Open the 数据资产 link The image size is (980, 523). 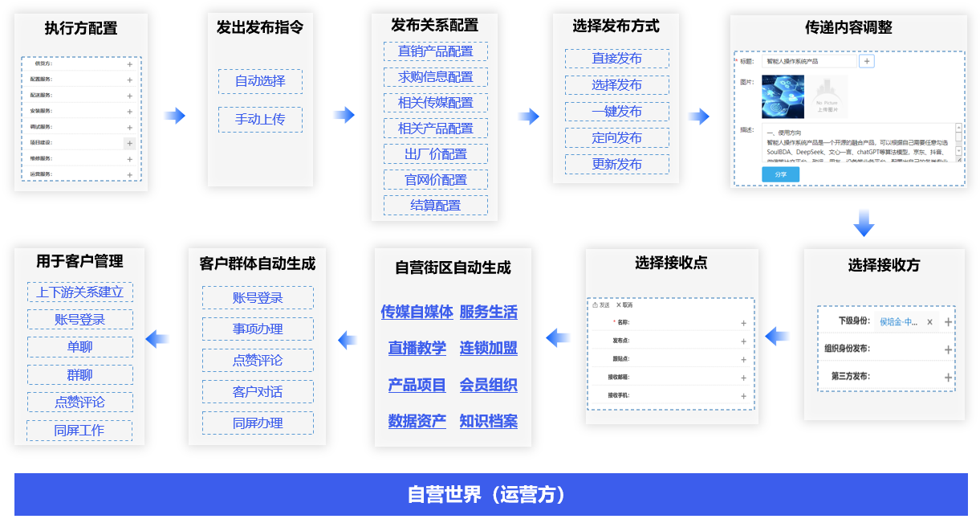[417, 421]
